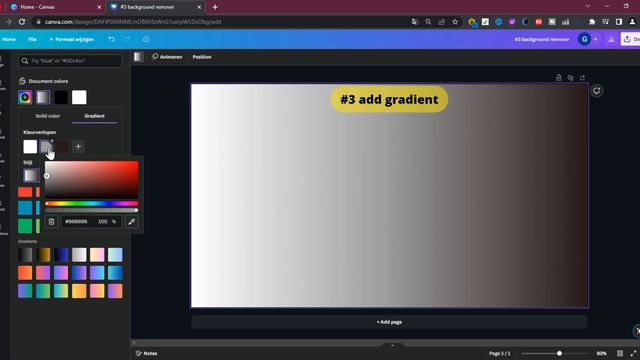Apply the black to gray gradient preset
This screenshot has height=360, width=640.
click(x=25, y=255)
